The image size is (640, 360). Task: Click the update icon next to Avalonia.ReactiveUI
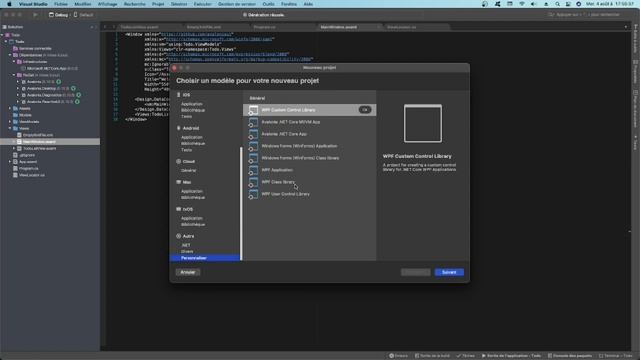click(77, 102)
